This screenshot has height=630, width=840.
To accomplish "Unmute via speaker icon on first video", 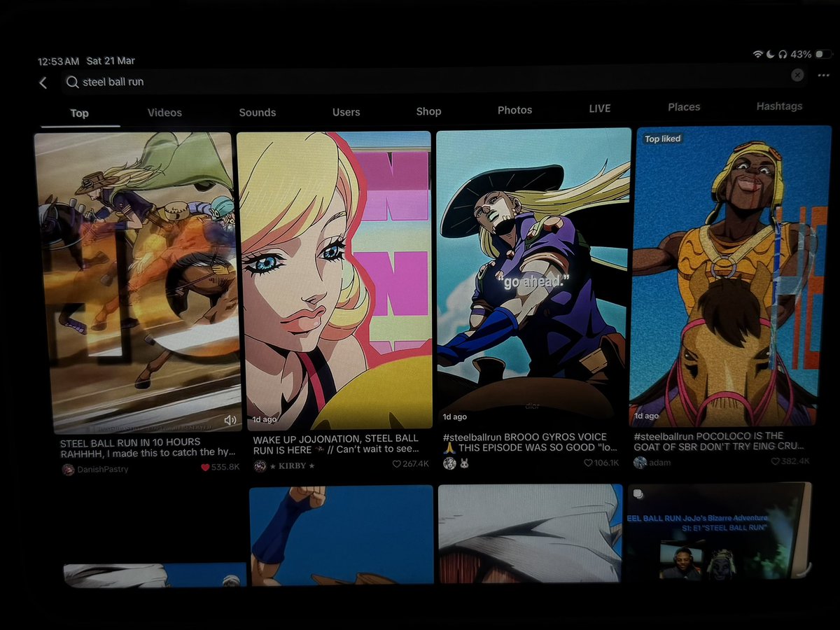I will click(x=230, y=420).
